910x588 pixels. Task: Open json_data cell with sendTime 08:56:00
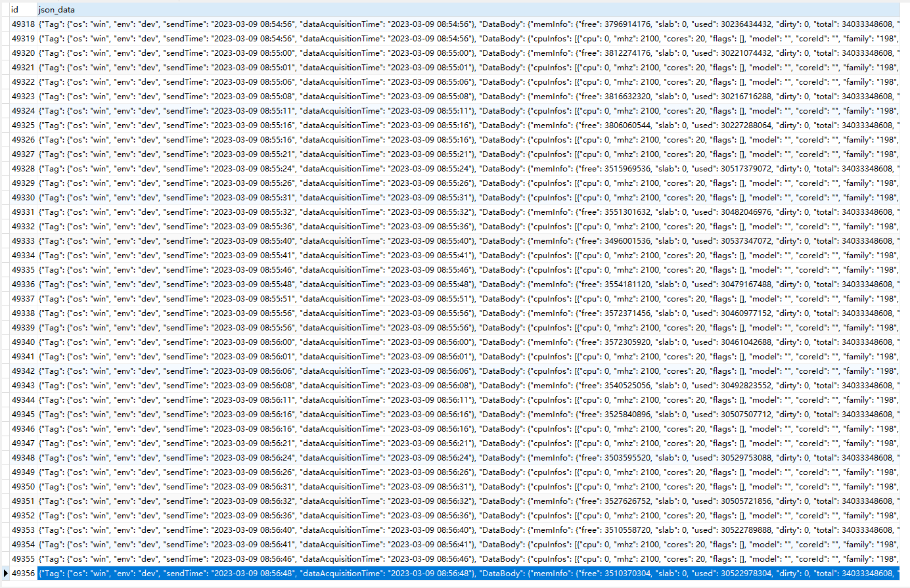click(468, 342)
